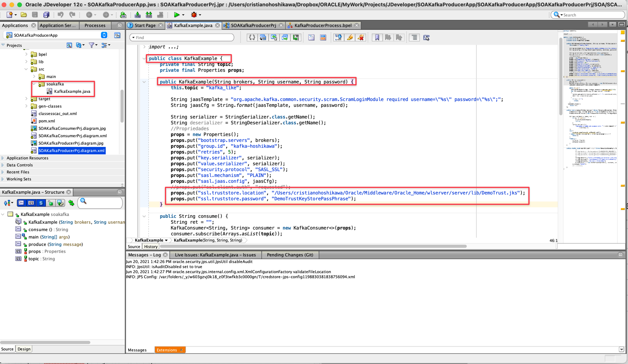Toggle Show Methods filter in the Structure panel

[21, 203]
